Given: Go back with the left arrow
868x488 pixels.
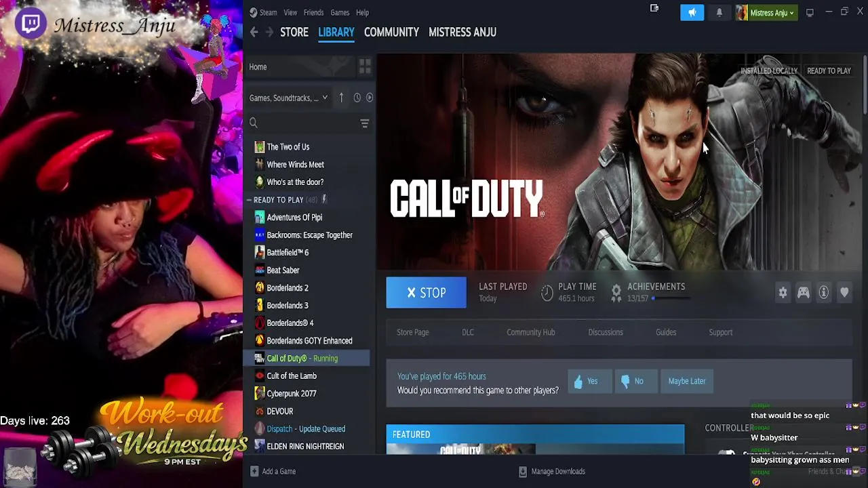Looking at the screenshot, I should 254,32.
